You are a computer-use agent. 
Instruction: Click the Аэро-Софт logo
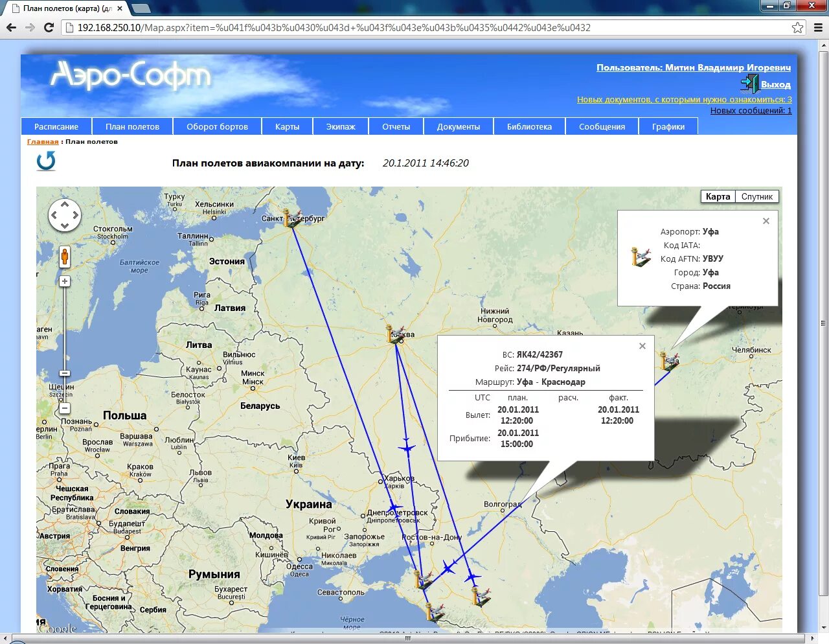[131, 76]
